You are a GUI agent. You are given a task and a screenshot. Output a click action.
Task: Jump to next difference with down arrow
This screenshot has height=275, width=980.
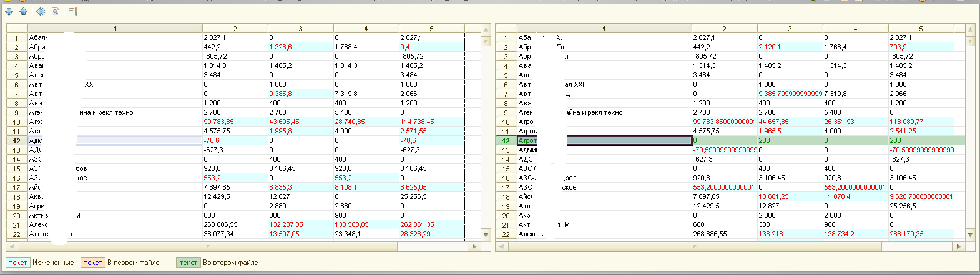tap(9, 11)
